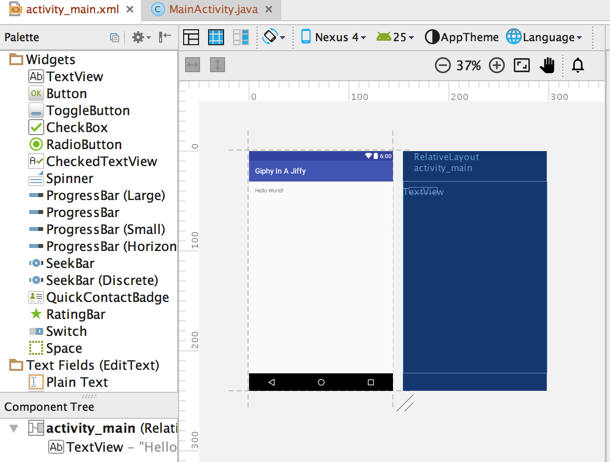Click the preview back navigation button
This screenshot has width=610, height=462.
(272, 382)
